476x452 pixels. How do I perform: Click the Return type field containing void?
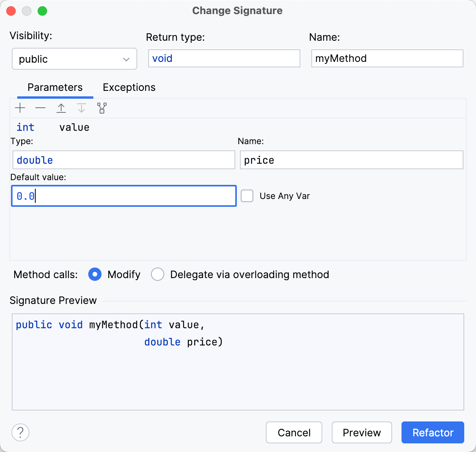click(x=224, y=58)
